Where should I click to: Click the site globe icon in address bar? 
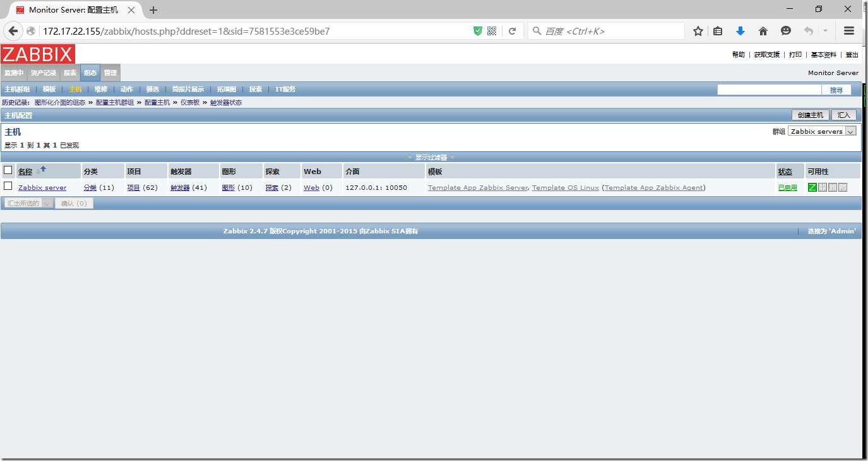pyautogui.click(x=31, y=31)
